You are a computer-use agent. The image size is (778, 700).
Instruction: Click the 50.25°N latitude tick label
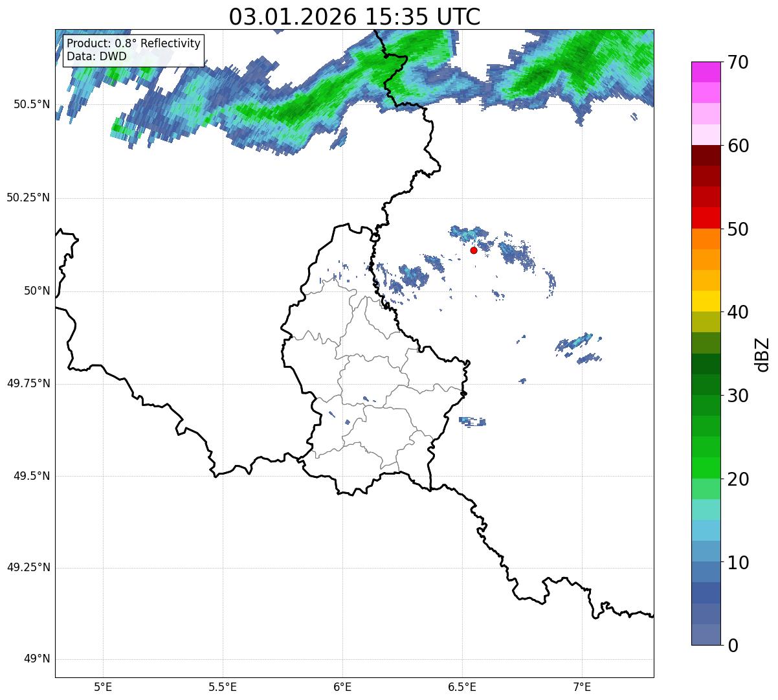pos(28,198)
